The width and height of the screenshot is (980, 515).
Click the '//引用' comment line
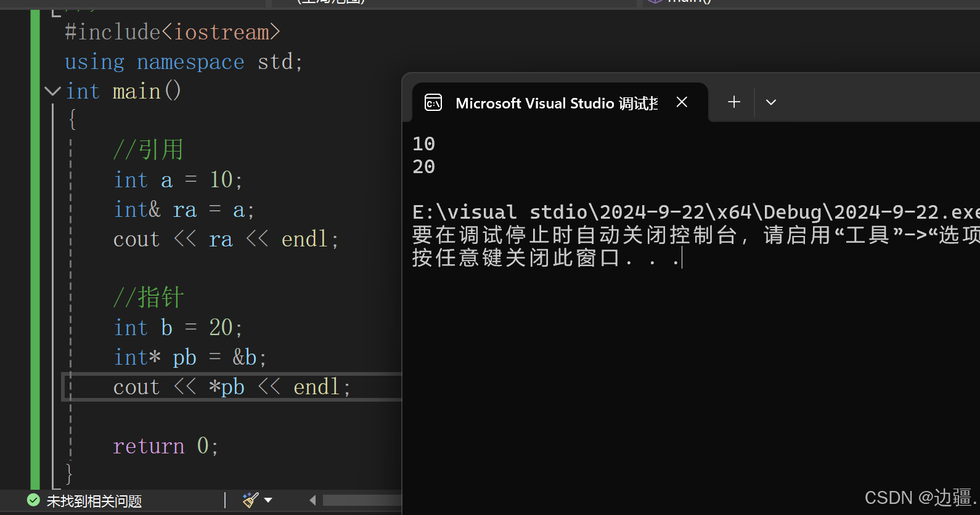pos(149,150)
